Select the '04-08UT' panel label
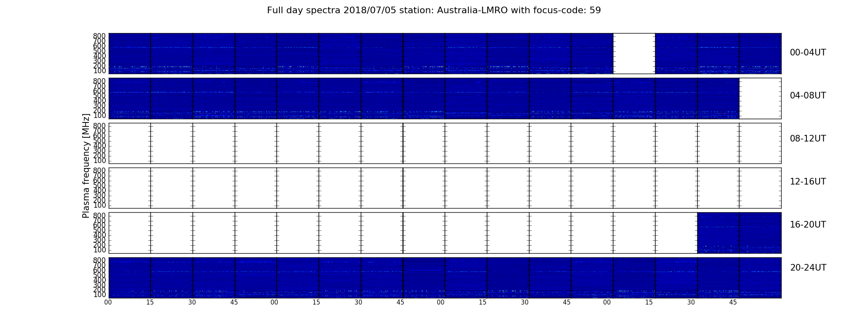868x331 pixels. click(808, 96)
